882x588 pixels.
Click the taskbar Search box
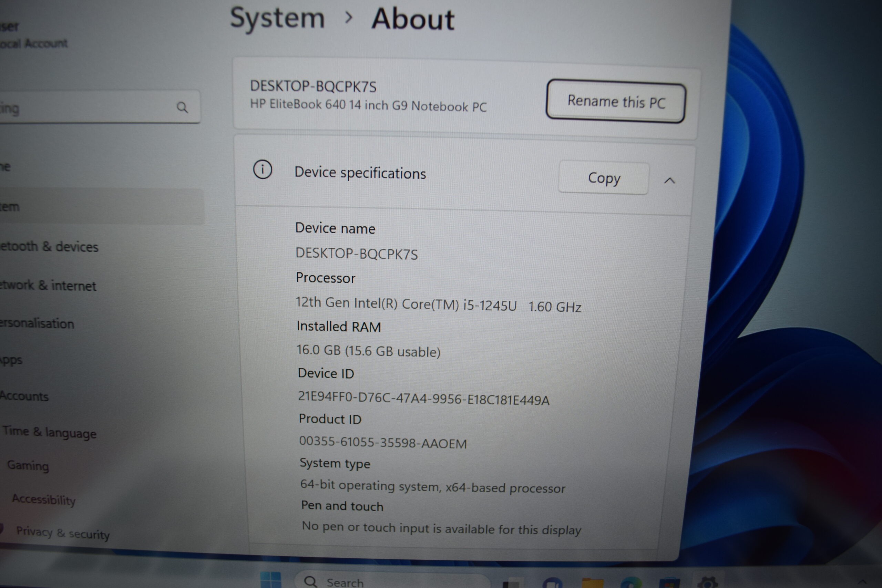pos(392,580)
